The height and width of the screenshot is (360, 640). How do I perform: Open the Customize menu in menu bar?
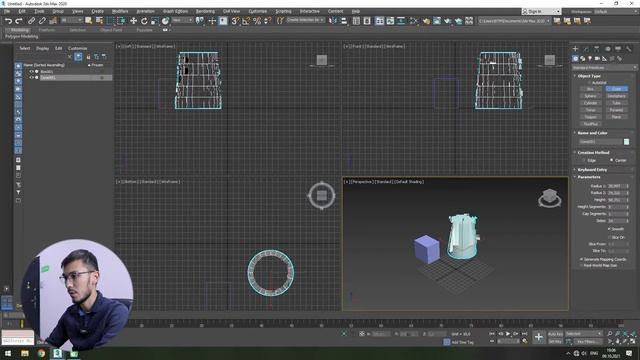coord(258,11)
